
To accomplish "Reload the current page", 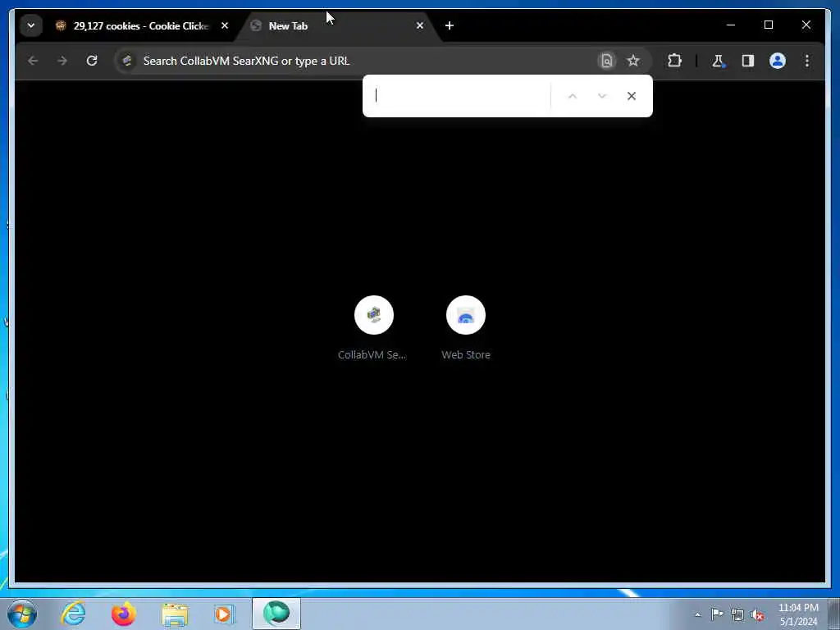I will point(92,61).
